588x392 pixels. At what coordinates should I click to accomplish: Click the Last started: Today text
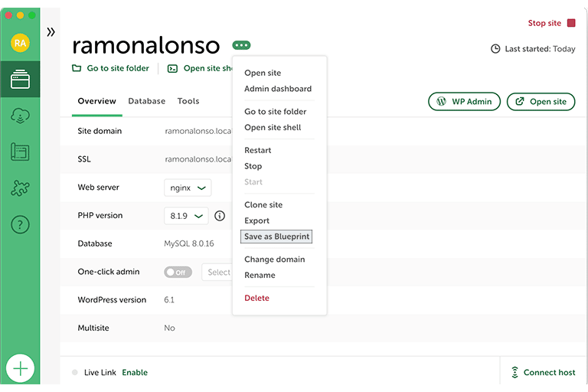click(x=540, y=49)
